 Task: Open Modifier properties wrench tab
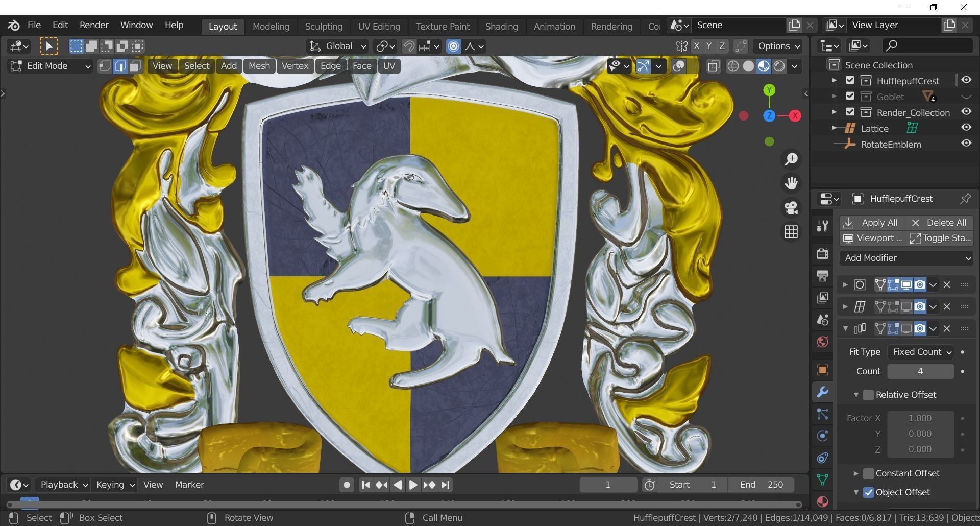(822, 392)
